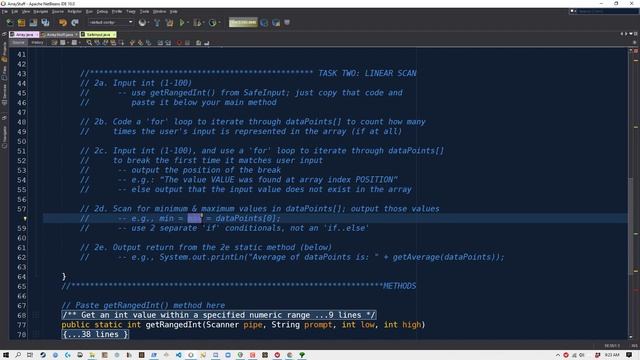This screenshot has width=640, height=360.
Task: Click the taskbar clock
Action: pos(612,355)
